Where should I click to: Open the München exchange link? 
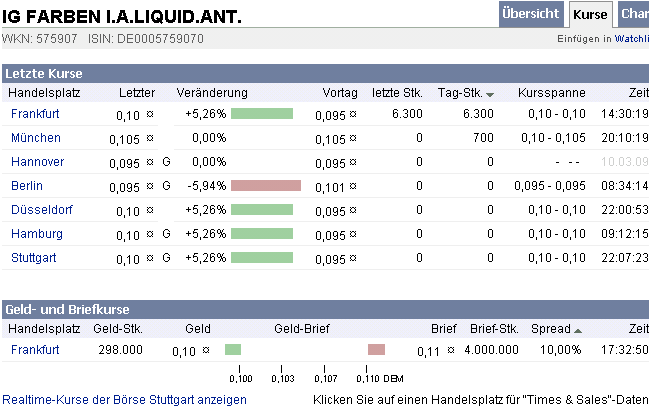(36, 138)
